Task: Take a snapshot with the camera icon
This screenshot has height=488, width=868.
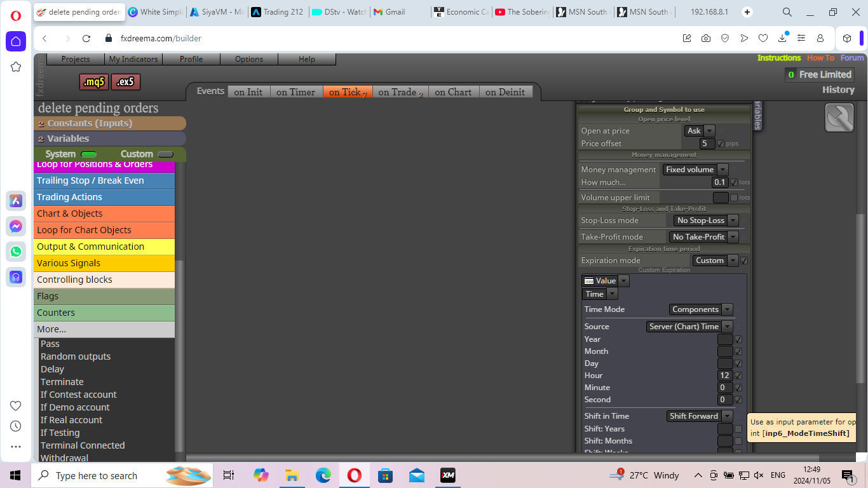Action: [x=706, y=38]
